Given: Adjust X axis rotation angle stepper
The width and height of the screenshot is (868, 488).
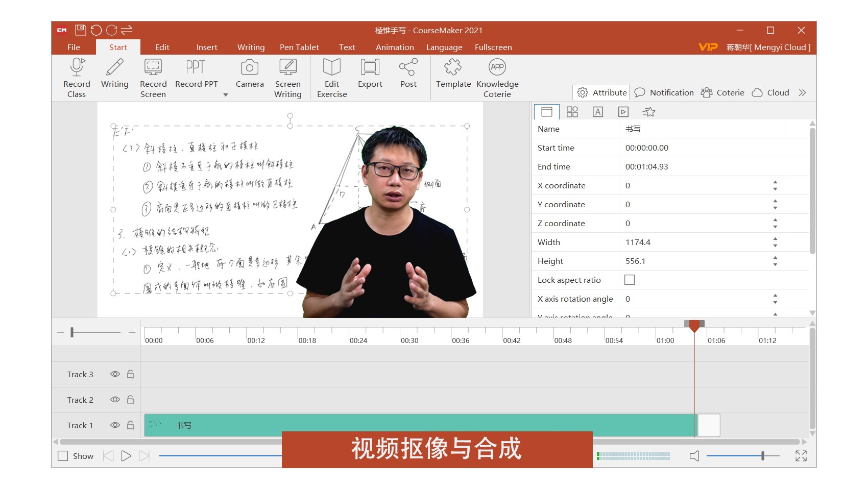Looking at the screenshot, I should click(x=775, y=299).
